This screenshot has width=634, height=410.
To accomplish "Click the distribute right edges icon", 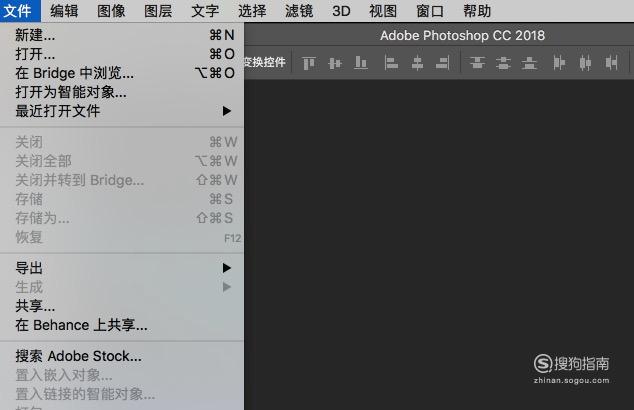I will 611,63.
